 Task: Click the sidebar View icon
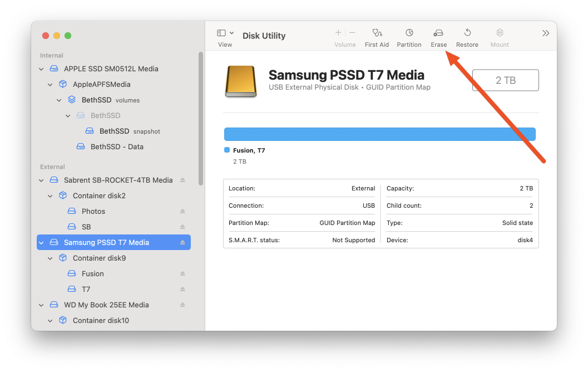[221, 33]
